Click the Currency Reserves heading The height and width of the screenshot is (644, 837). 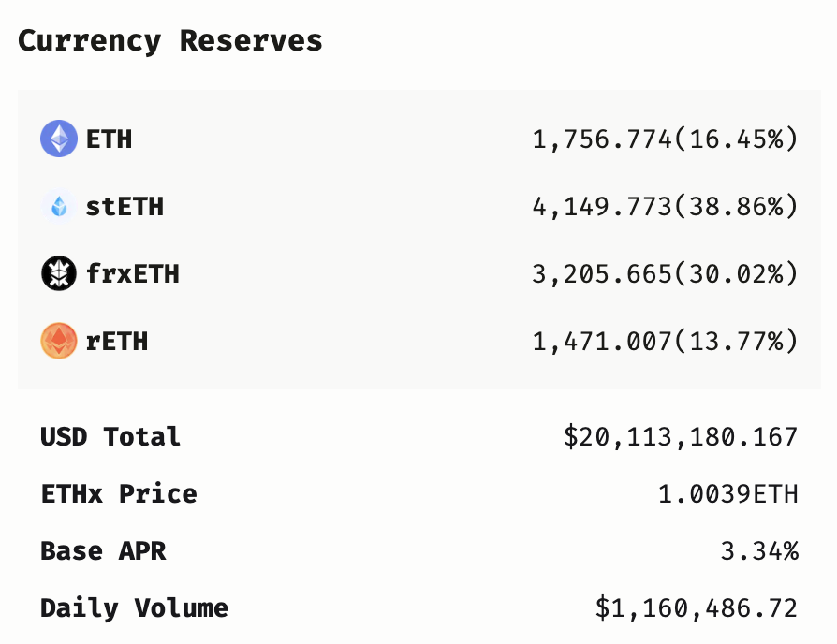click(x=170, y=41)
